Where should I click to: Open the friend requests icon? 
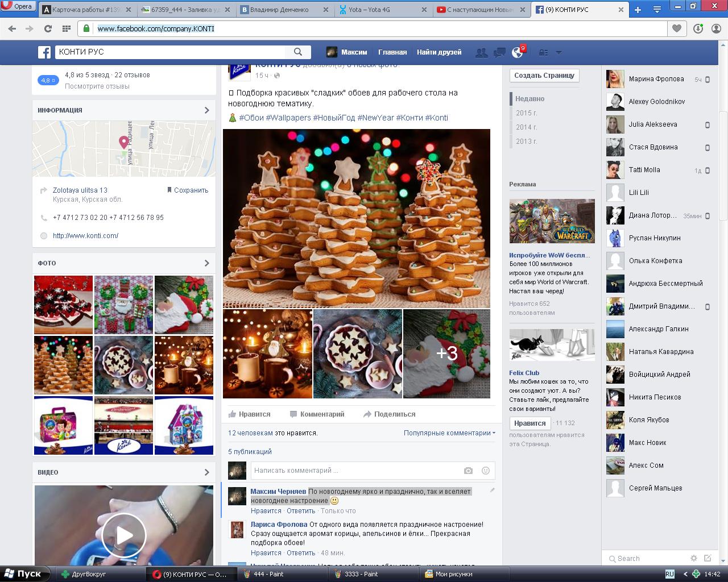click(481, 52)
